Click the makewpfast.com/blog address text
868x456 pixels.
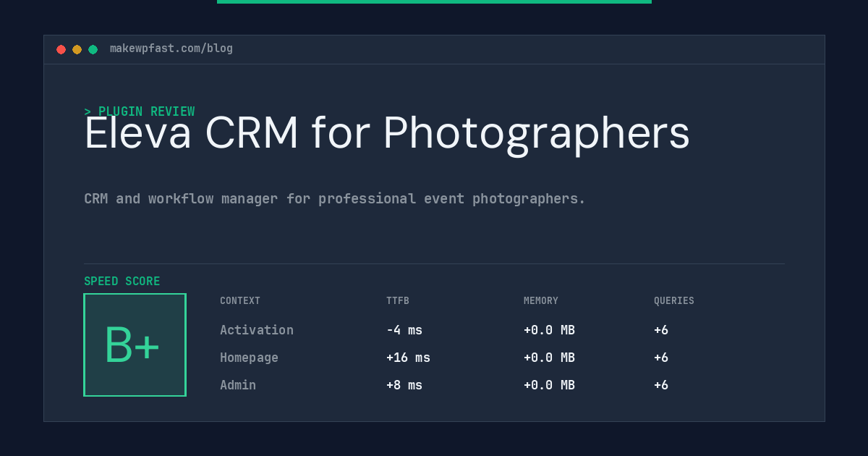pos(171,48)
